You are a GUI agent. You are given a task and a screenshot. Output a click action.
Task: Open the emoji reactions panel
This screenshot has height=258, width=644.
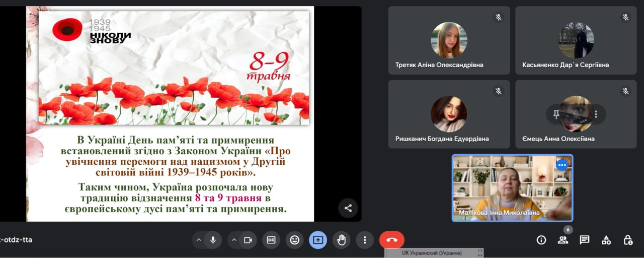click(295, 240)
